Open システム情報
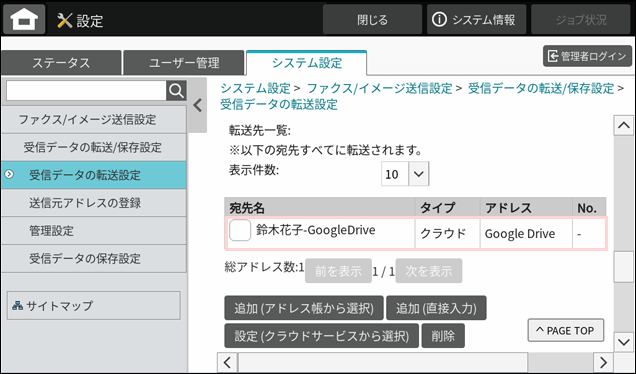636x374 pixels. point(476,19)
